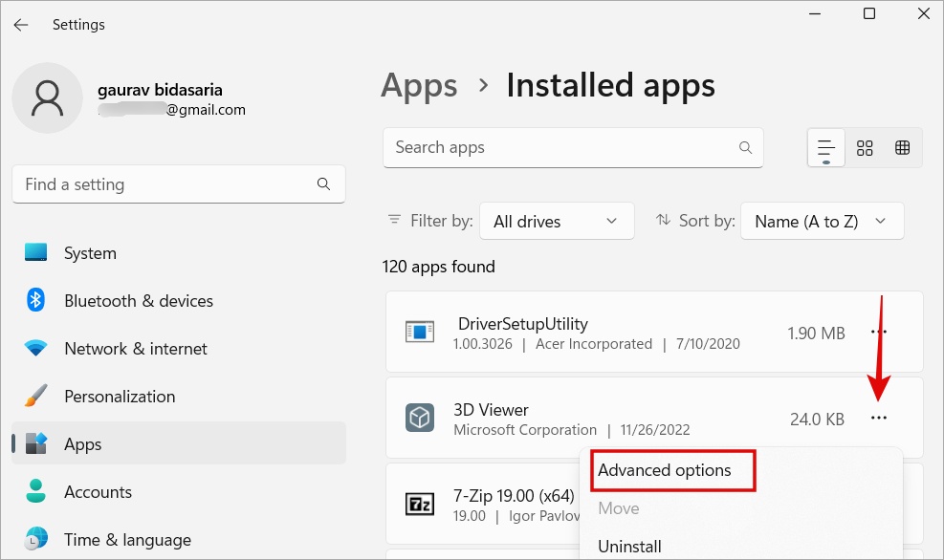Switch to table view layout icon
Viewport: 944px width, 560px height.
[902, 148]
